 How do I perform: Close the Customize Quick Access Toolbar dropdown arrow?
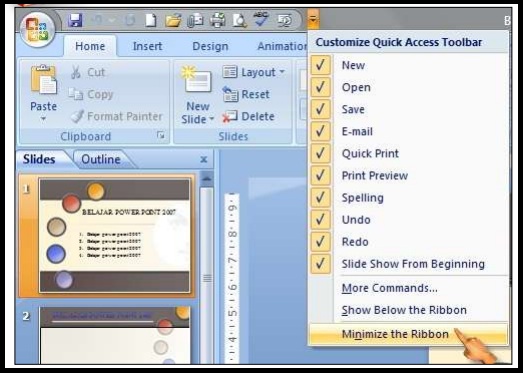point(313,19)
